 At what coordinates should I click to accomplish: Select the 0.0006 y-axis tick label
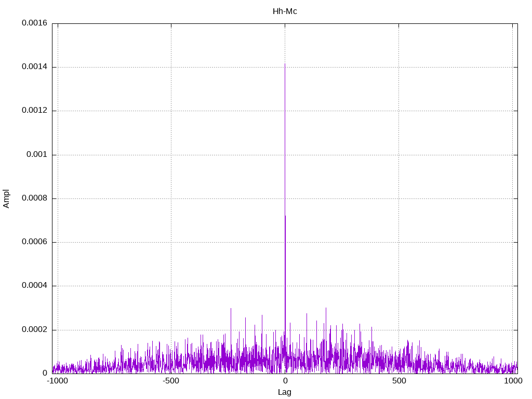click(x=34, y=242)
